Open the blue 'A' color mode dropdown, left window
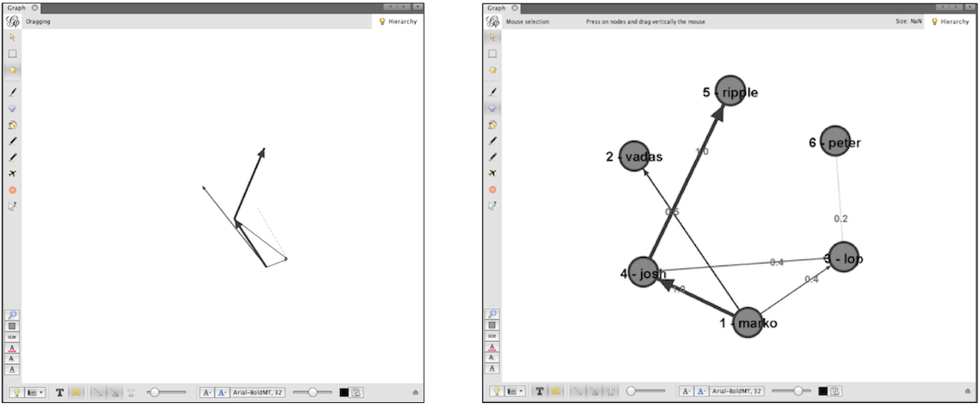The width and height of the screenshot is (980, 404). point(221,392)
